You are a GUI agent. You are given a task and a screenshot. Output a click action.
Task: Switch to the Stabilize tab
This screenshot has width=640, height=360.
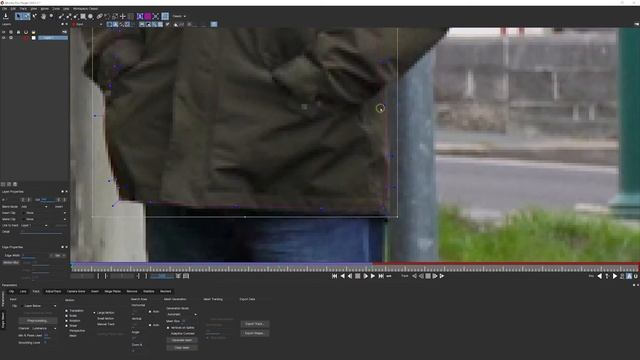pos(149,291)
